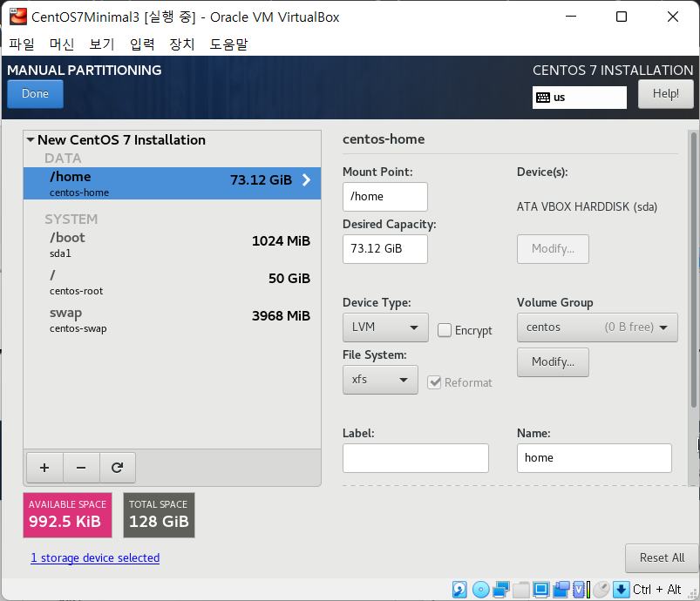
Task: Click the shared folders status icon
Action: tap(521, 590)
